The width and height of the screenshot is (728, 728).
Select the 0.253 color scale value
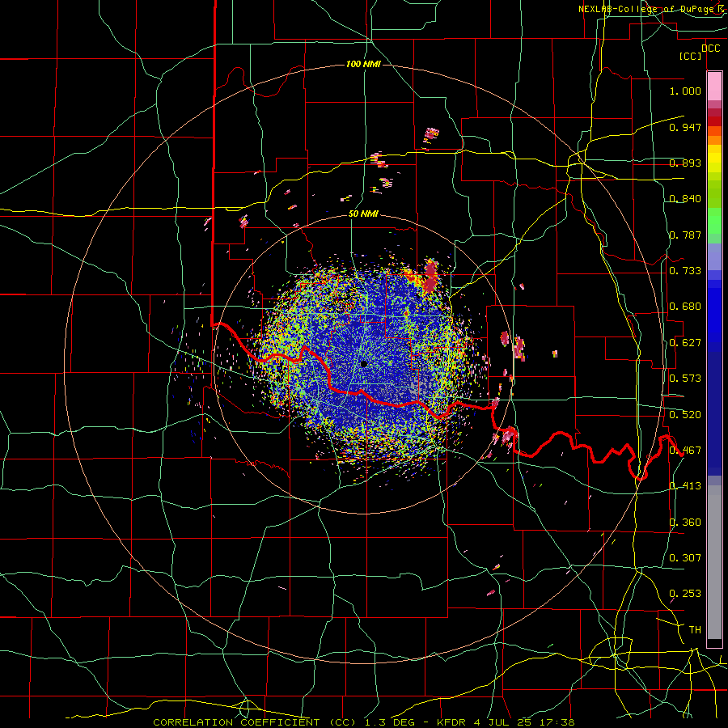point(685,594)
